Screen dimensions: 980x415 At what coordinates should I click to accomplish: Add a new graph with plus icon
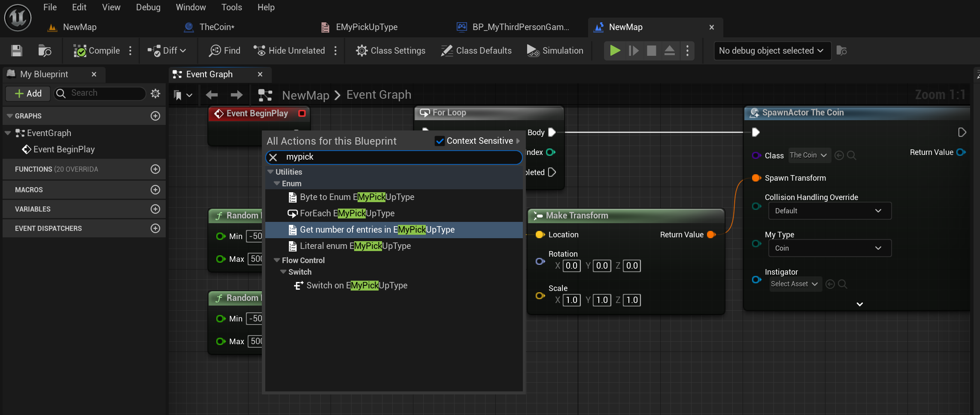click(155, 116)
